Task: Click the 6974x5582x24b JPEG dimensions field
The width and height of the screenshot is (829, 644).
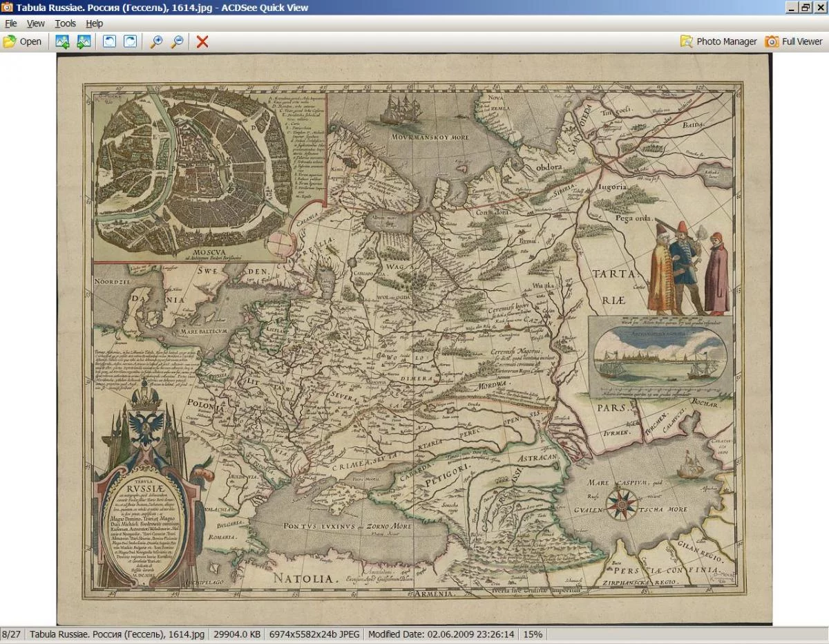Action: tap(314, 634)
